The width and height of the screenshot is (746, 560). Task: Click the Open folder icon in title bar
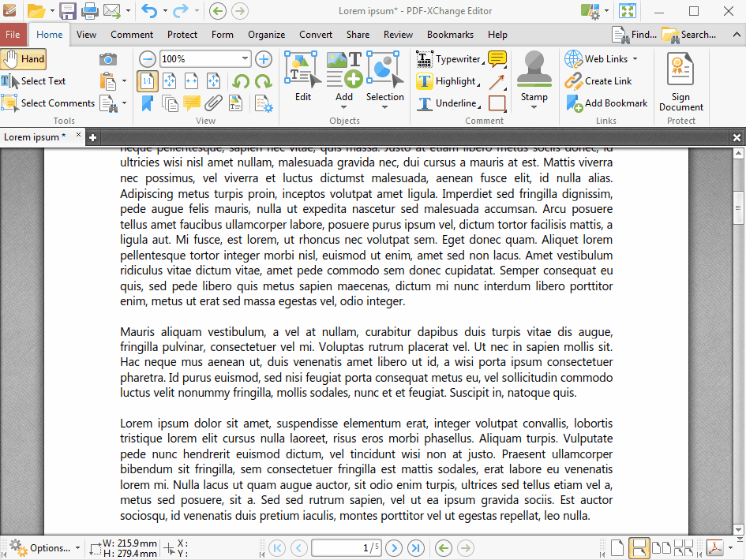pos(36,10)
